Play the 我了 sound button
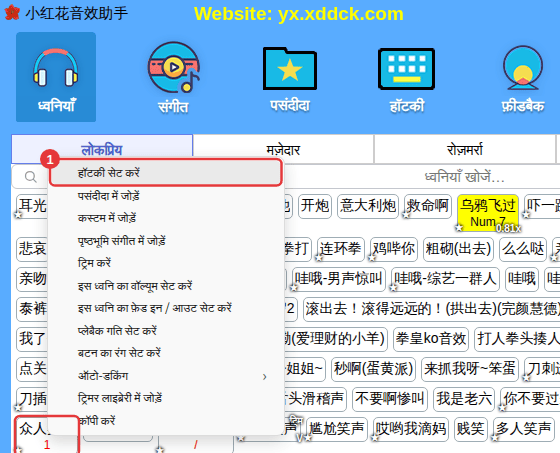Viewport: 560px width, 453px height. coord(32,339)
